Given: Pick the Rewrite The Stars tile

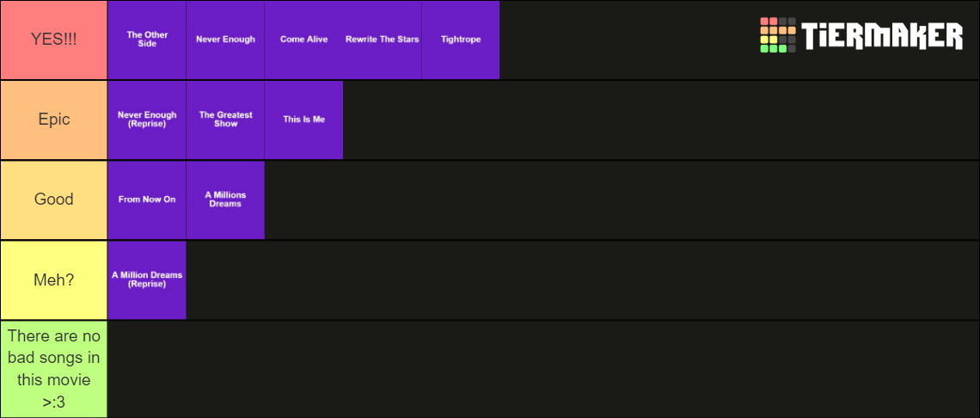Looking at the screenshot, I should pos(383,40).
